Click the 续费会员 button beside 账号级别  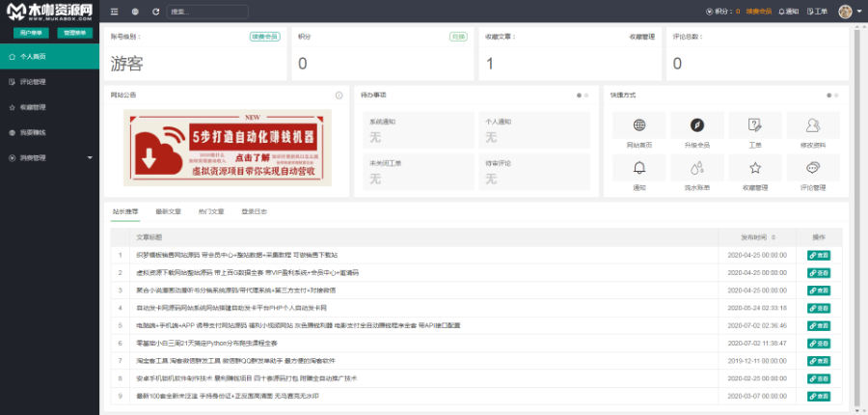tap(264, 37)
